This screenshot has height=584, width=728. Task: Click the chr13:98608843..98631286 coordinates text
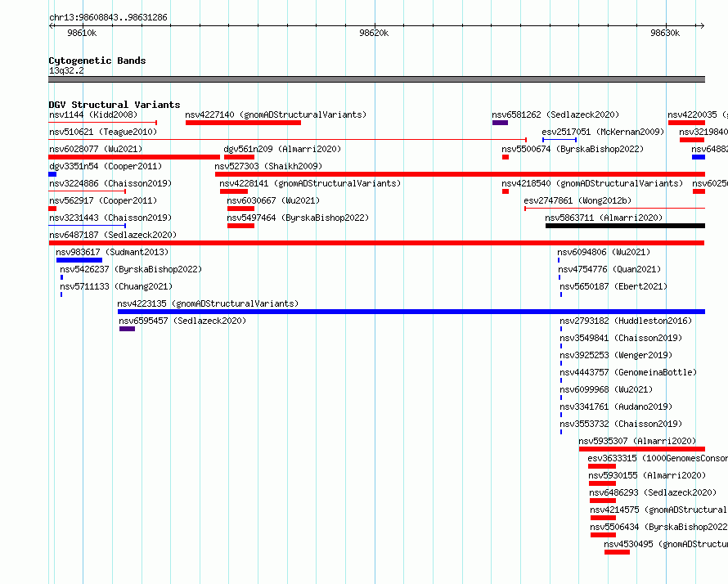pos(108,17)
